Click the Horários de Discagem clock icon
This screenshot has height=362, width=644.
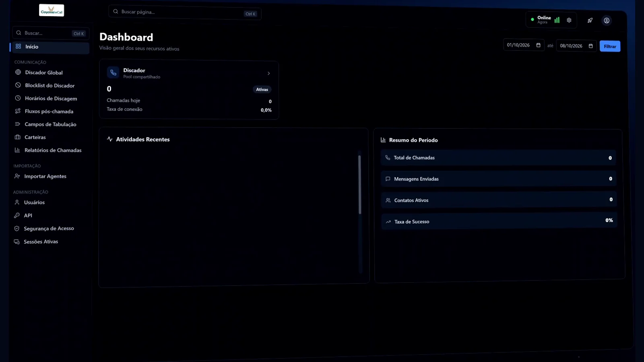click(x=18, y=98)
